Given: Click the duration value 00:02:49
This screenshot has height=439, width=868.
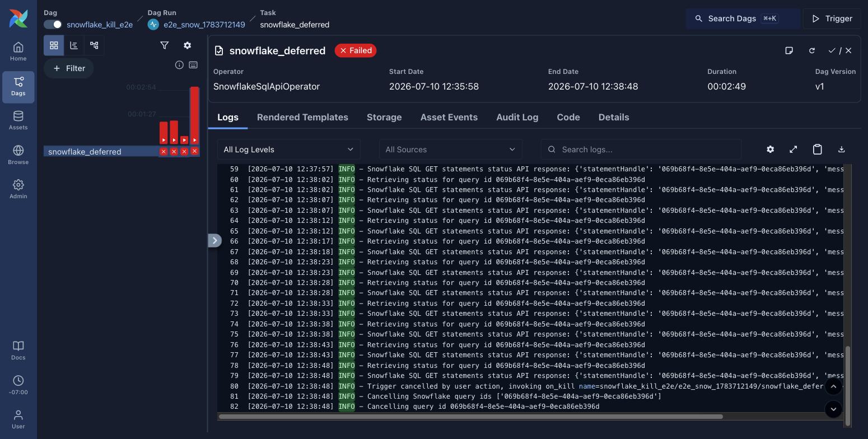Looking at the screenshot, I should (726, 86).
